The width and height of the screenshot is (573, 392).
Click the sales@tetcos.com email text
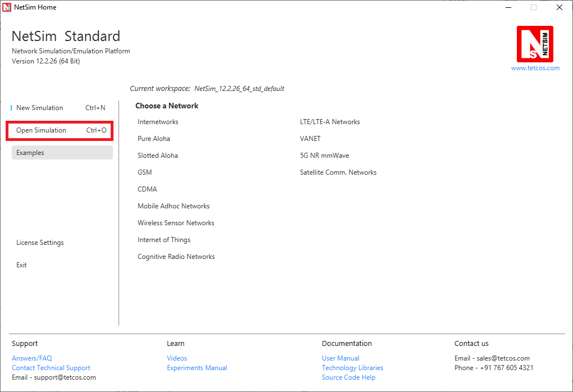click(503, 358)
